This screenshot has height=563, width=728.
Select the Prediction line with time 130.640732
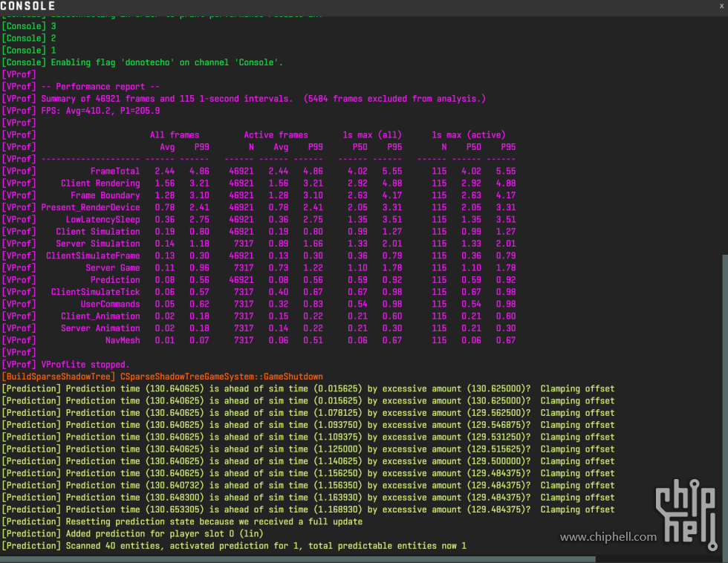[x=308, y=485]
